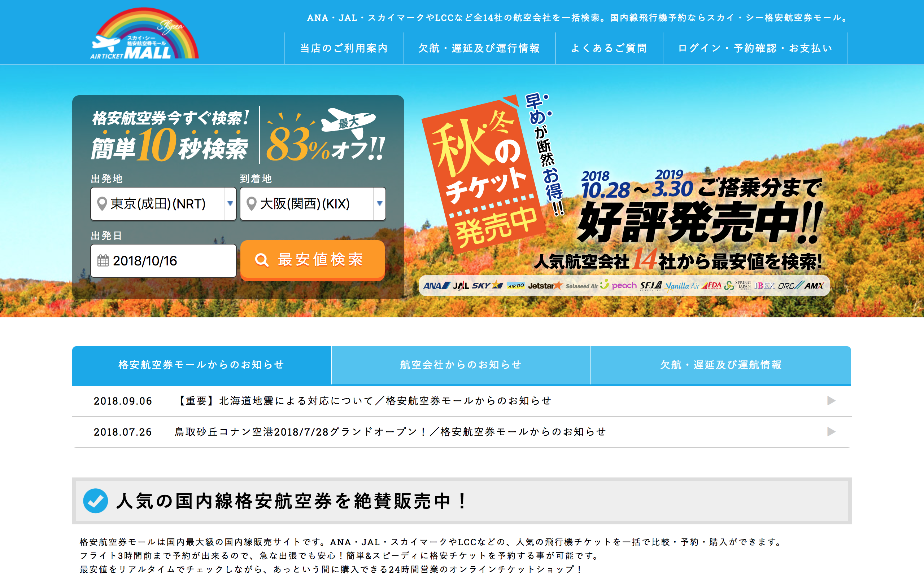This screenshot has width=924, height=577.
Task: Open ログイン・予約確認・お支払い in the top menu
Action: pos(755,48)
